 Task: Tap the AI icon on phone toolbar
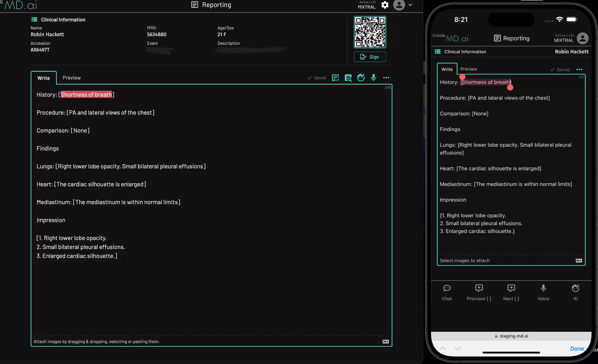[x=575, y=292]
